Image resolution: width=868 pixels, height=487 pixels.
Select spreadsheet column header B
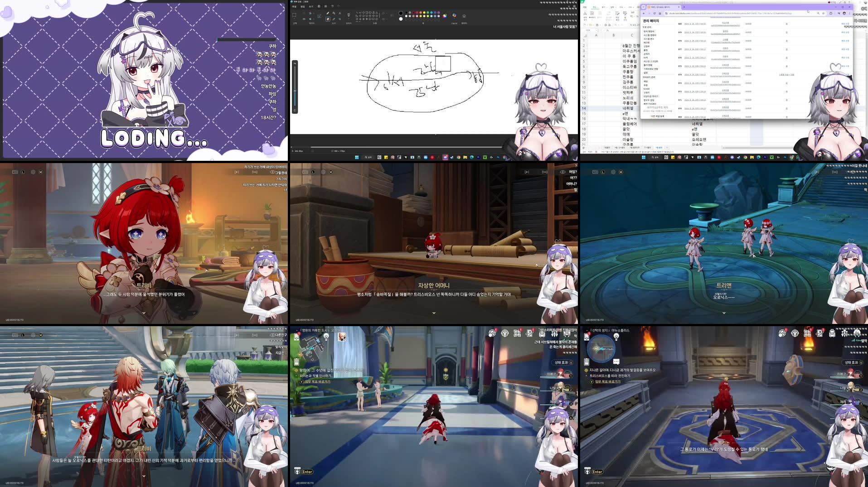click(613, 35)
